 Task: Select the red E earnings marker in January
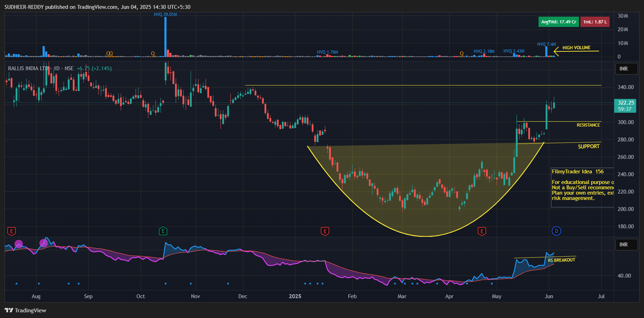point(325,231)
